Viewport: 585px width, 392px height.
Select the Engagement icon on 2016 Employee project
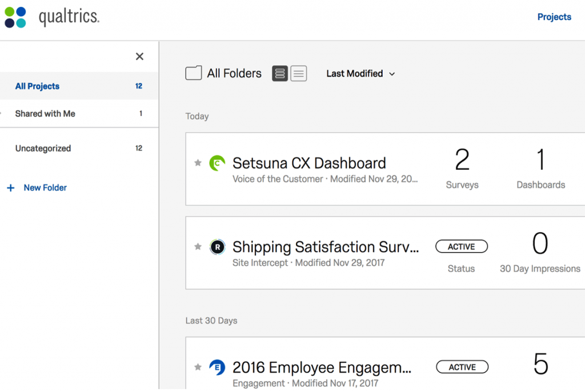[x=218, y=367]
